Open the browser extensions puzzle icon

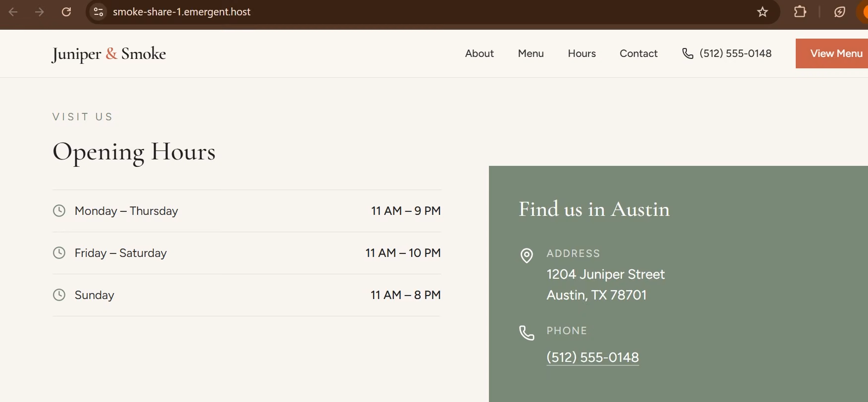pos(800,12)
